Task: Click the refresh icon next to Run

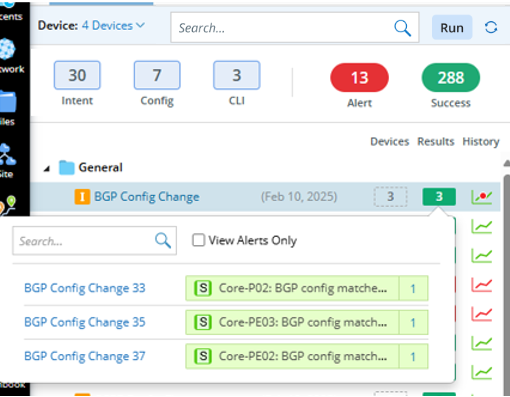Action: [x=491, y=27]
